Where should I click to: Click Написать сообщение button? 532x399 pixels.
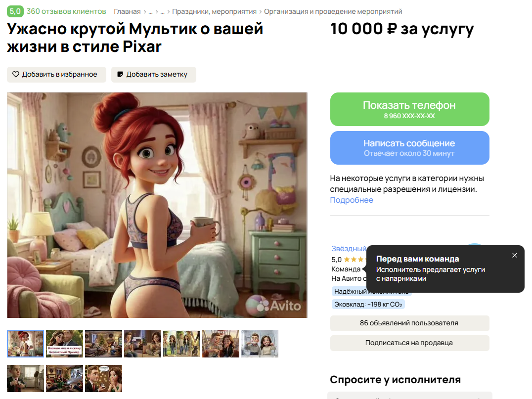409,148
